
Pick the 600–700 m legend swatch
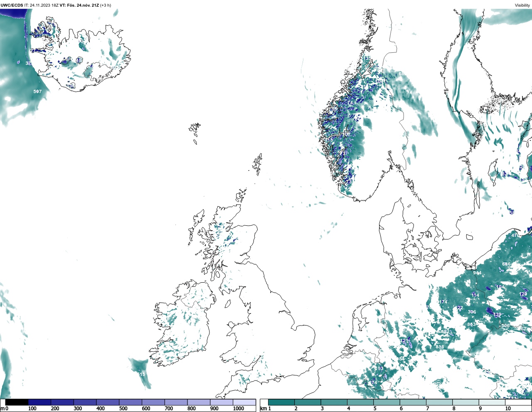153,402
